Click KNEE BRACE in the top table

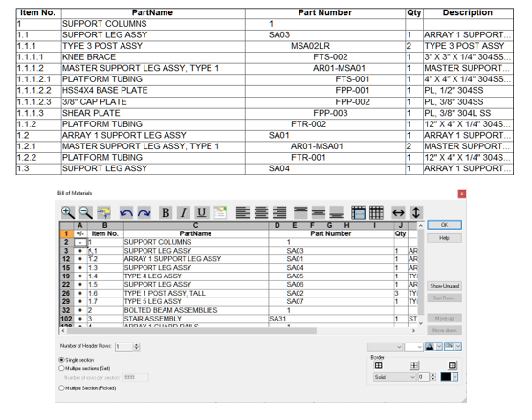(x=89, y=57)
